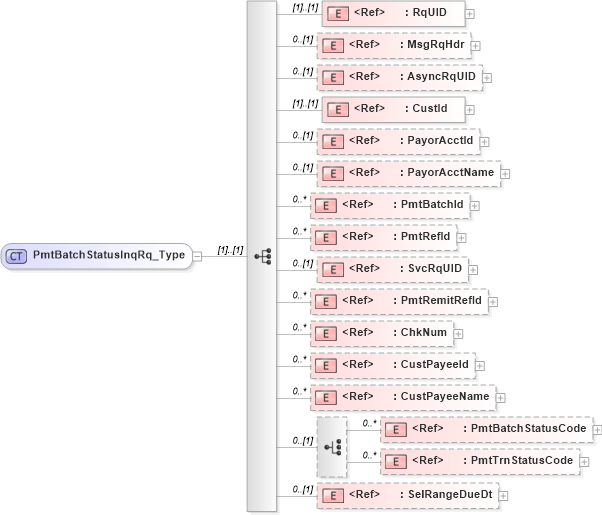Click the E icon of PmtBatchStatusCode
602x515 pixels.
[396, 430]
